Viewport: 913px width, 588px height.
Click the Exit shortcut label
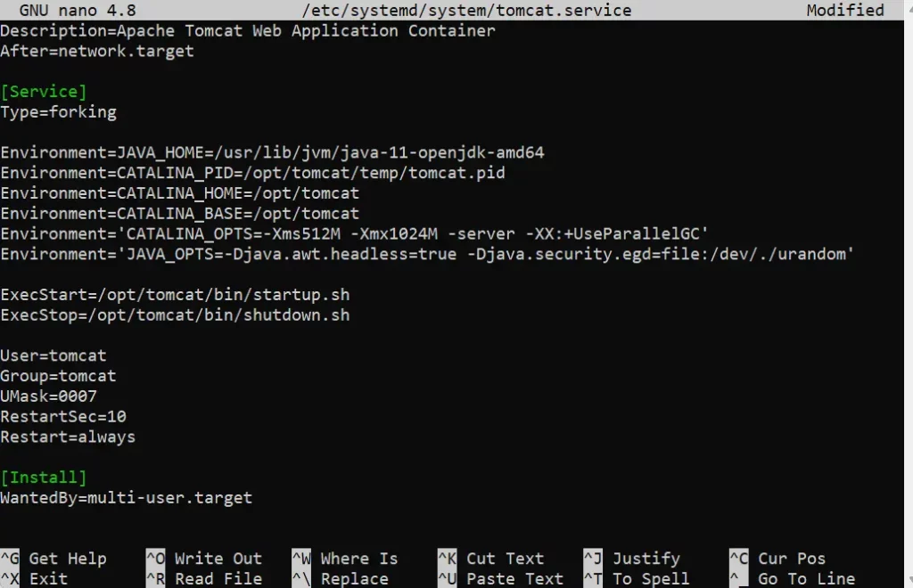click(48, 578)
